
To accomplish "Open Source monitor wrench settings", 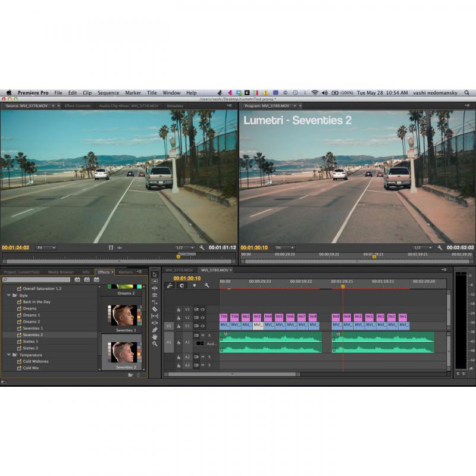I will pyautogui.click(x=202, y=248).
